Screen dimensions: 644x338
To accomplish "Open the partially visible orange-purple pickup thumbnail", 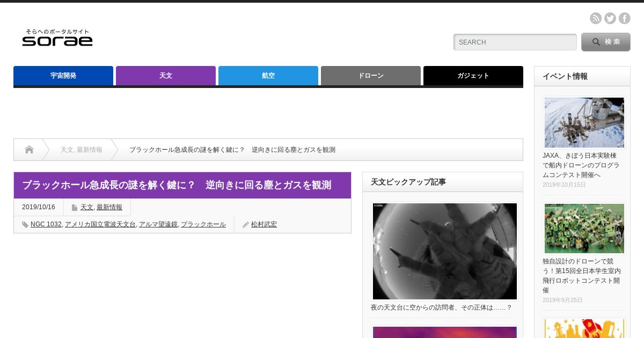I will (445, 332).
